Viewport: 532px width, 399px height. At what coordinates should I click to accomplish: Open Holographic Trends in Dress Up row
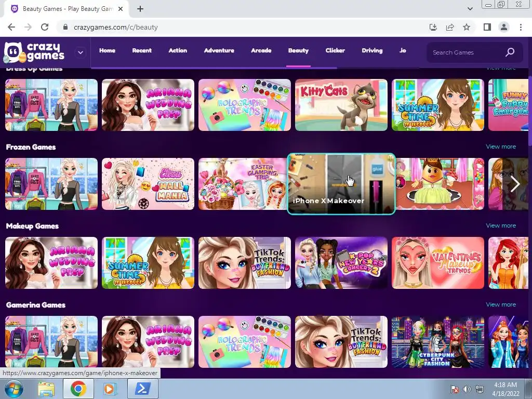click(245, 105)
